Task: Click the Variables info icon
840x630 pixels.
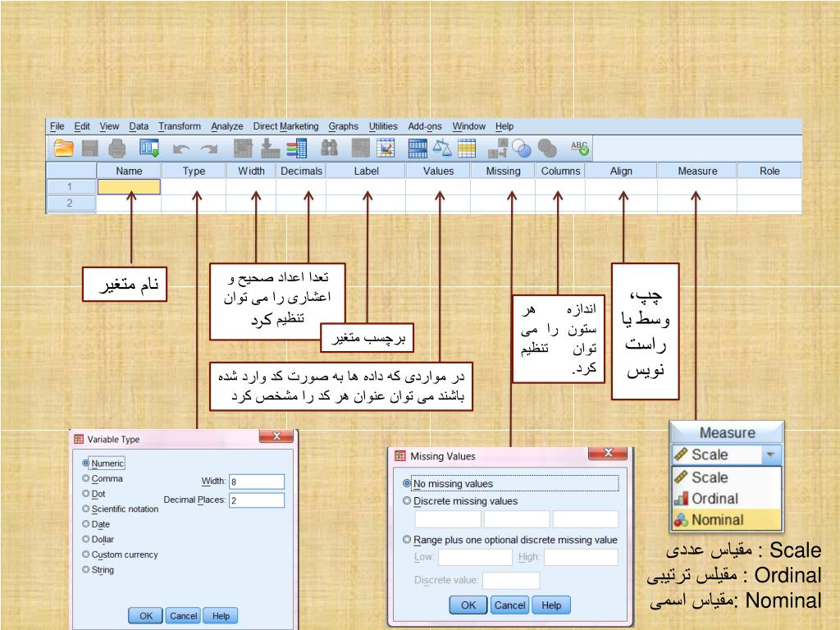Action: click(x=296, y=148)
